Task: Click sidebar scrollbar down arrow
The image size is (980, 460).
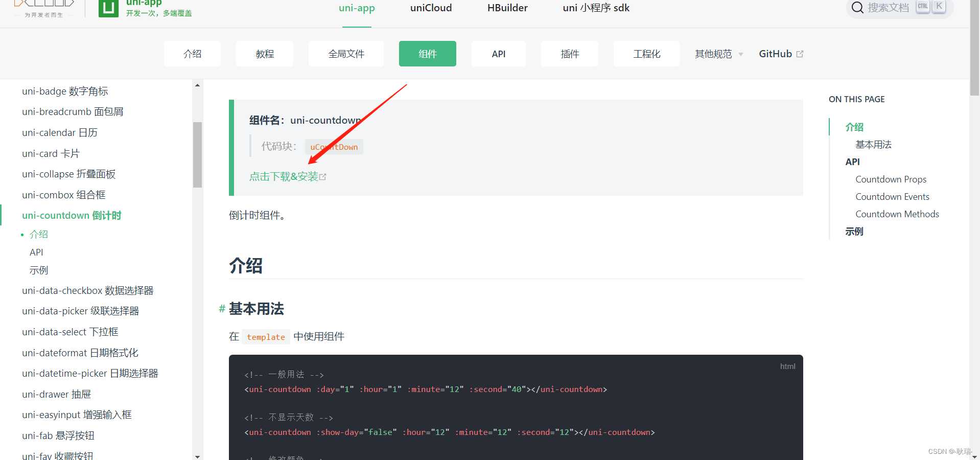Action: [x=197, y=456]
